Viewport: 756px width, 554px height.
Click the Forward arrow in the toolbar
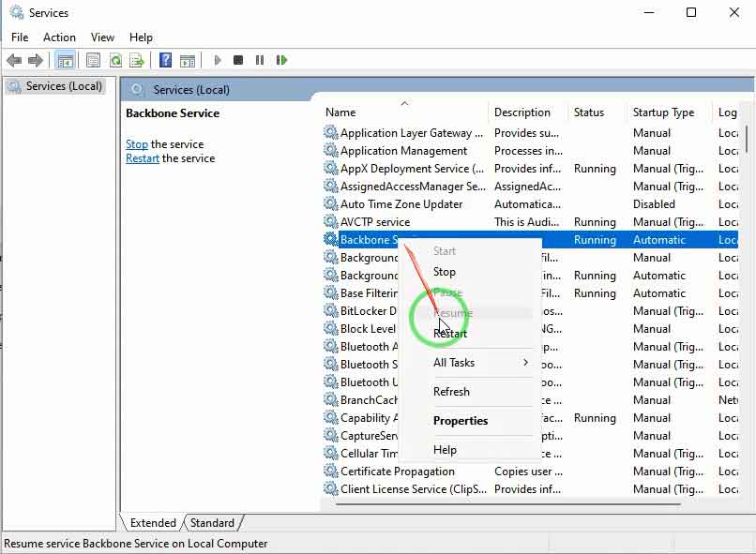pyautogui.click(x=36, y=60)
